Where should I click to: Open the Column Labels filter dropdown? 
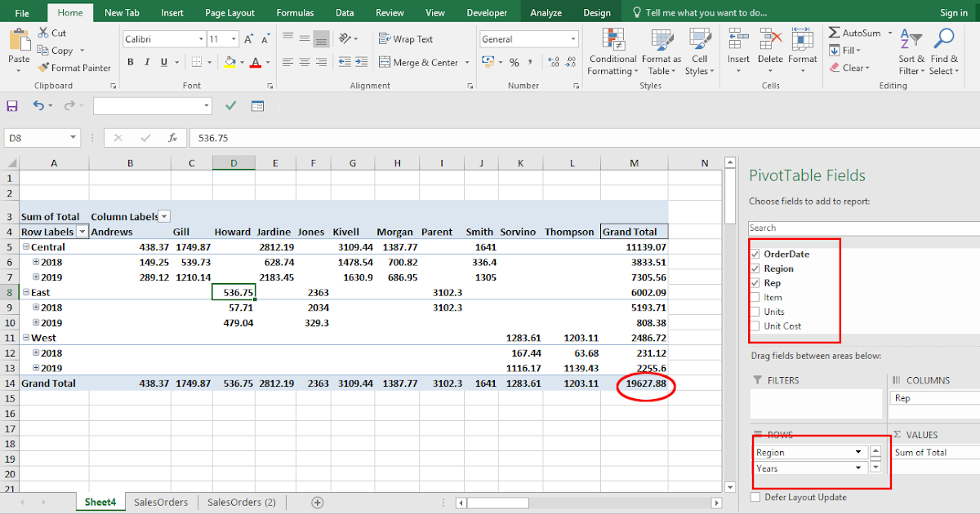163,217
